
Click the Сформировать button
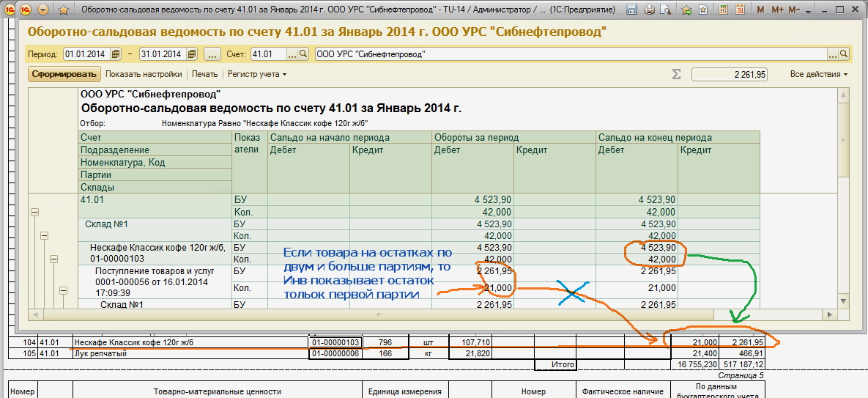64,74
